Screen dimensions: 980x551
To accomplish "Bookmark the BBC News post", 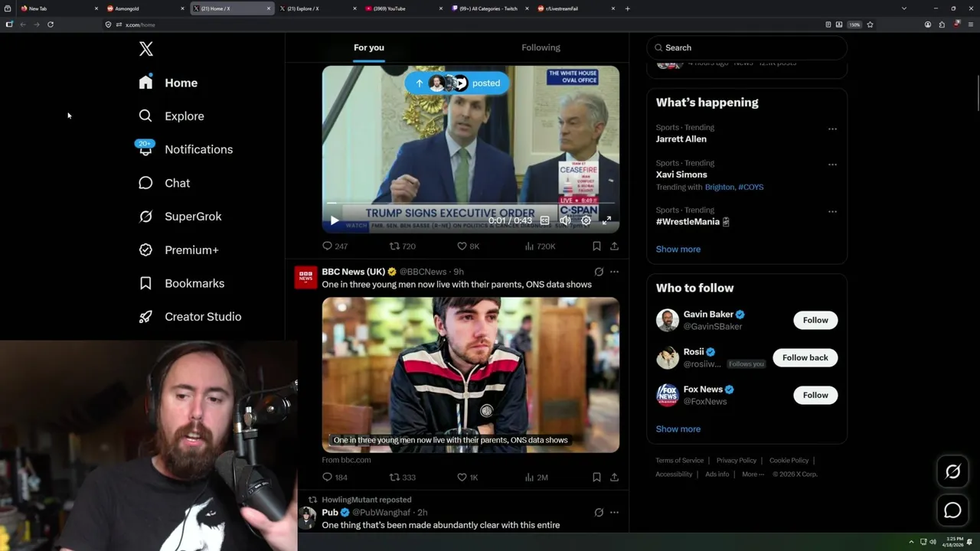I will 596,478.
